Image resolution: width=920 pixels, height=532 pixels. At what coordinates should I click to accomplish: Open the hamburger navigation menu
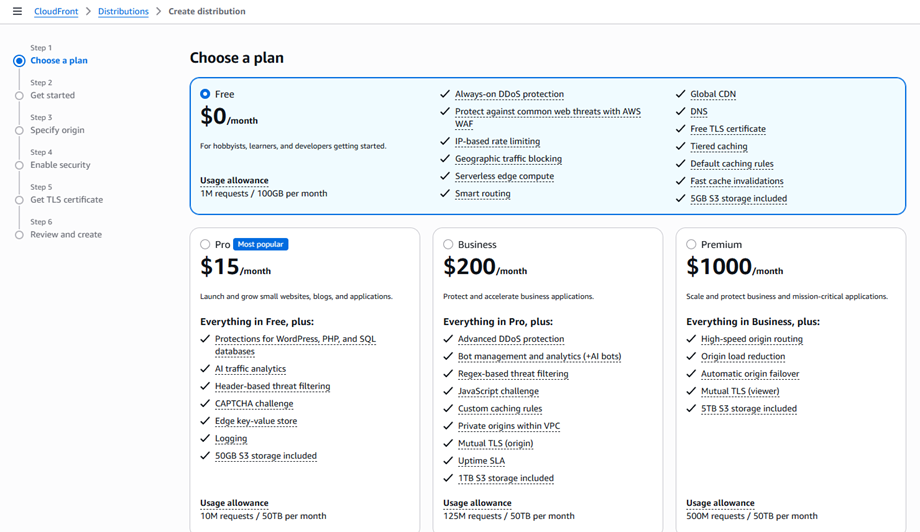[17, 12]
